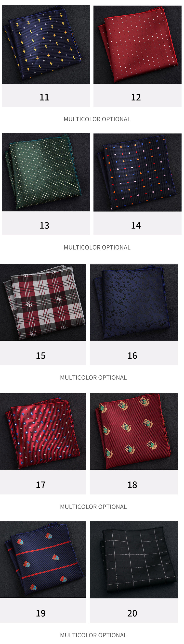
Task: Click the number 20 label
Action: pyautogui.click(x=132, y=613)
